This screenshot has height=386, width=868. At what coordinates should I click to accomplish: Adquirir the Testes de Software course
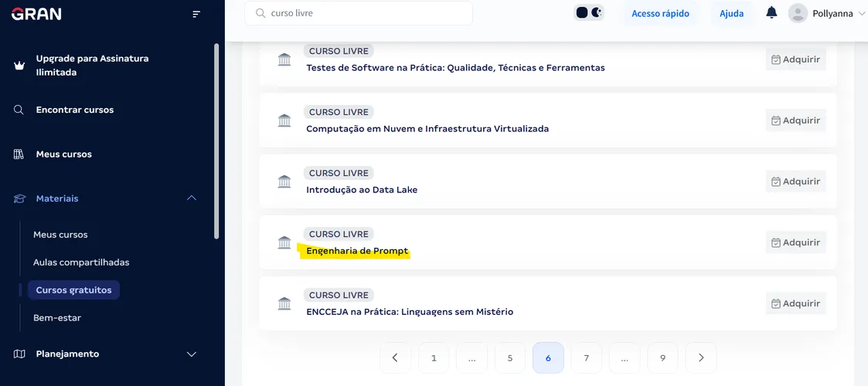click(x=796, y=59)
